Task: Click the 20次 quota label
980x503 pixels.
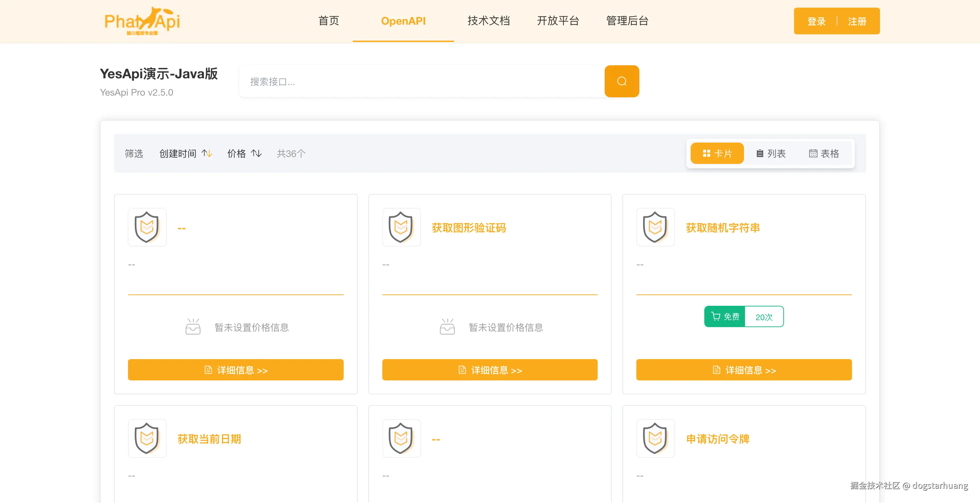Action: pos(764,317)
